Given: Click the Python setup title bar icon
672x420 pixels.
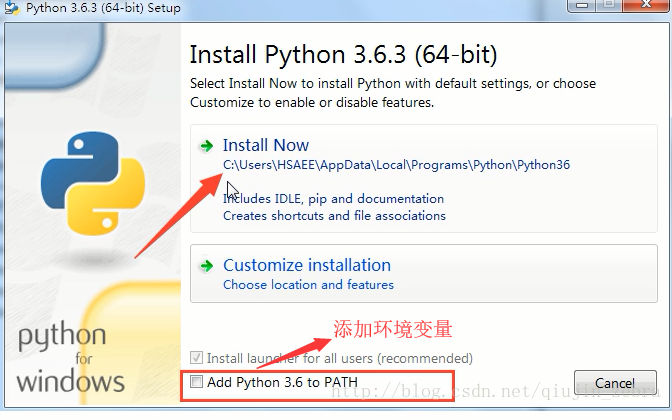Looking at the screenshot, I should pyautogui.click(x=12, y=8).
